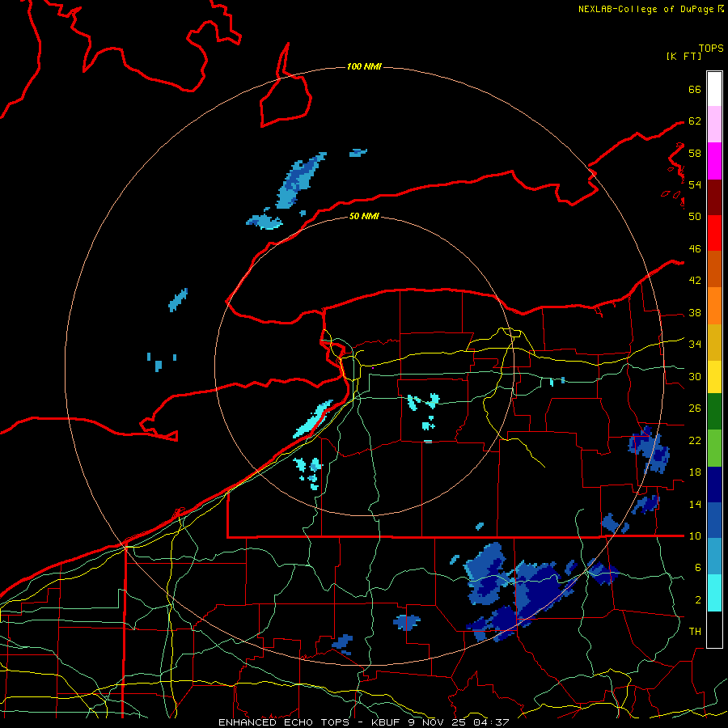728x728 pixels.
Task: Click legend value 14
Action: pyautogui.click(x=695, y=504)
